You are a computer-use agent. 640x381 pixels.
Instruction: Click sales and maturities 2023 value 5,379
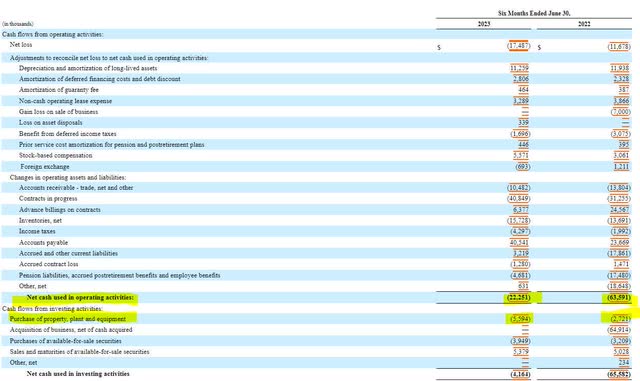[x=520, y=352]
